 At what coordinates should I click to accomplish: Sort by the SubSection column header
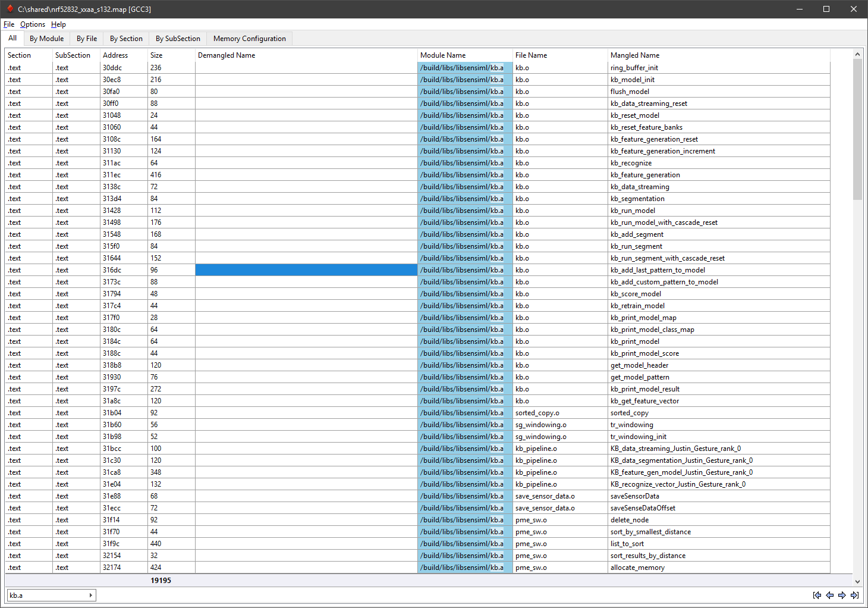pyautogui.click(x=76, y=55)
